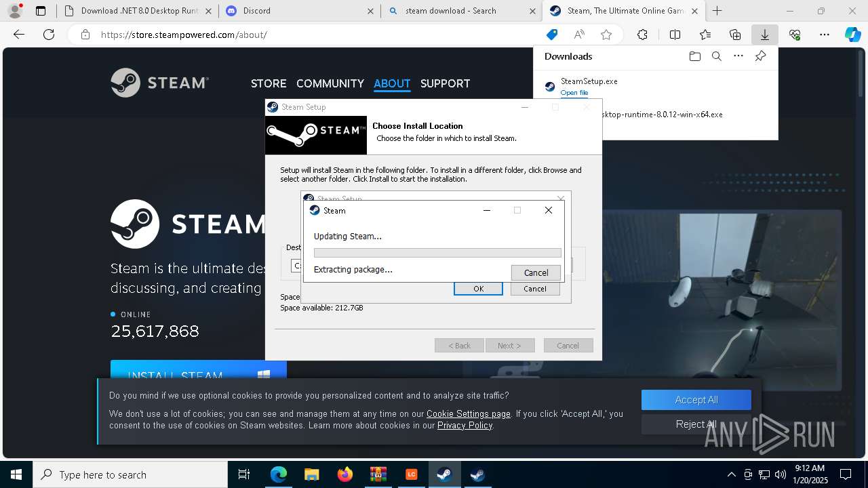Image resolution: width=868 pixels, height=488 pixels.
Task: Cancel the Updating Steam dialog
Action: coord(536,272)
